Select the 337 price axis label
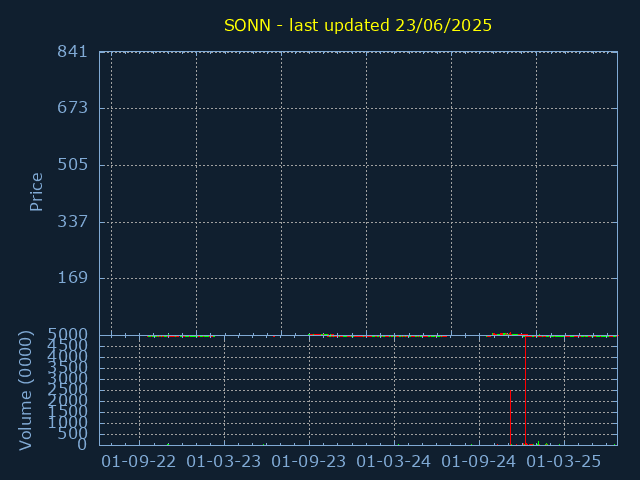This screenshot has height=480, width=640. [73, 222]
